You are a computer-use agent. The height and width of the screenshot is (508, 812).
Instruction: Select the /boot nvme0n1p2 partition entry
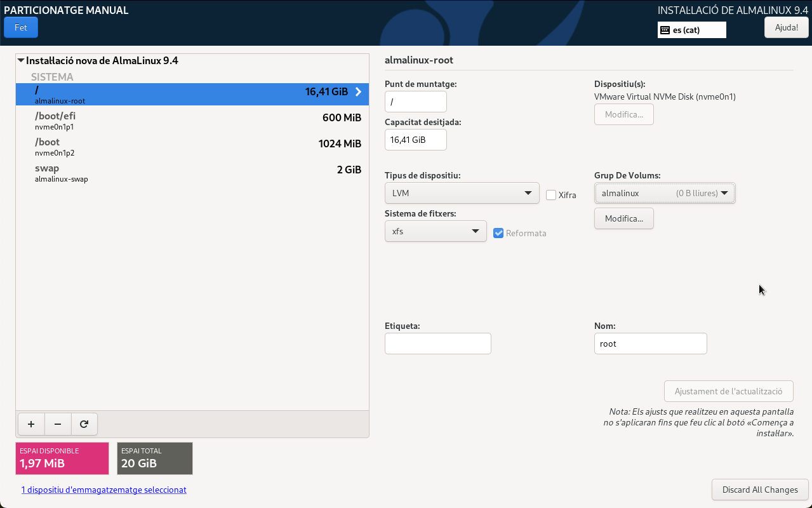192,146
